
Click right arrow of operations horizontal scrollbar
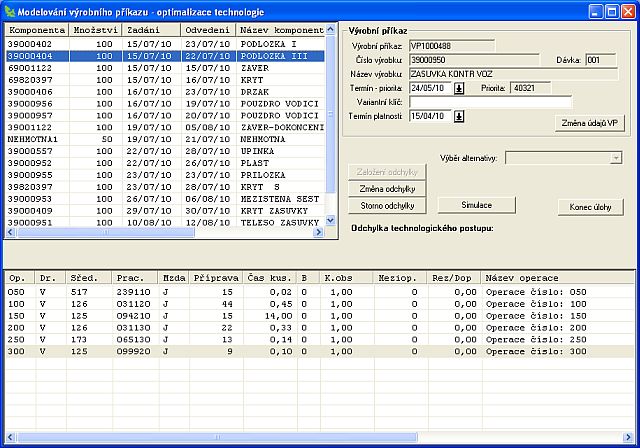pyautogui.click(x=628, y=437)
